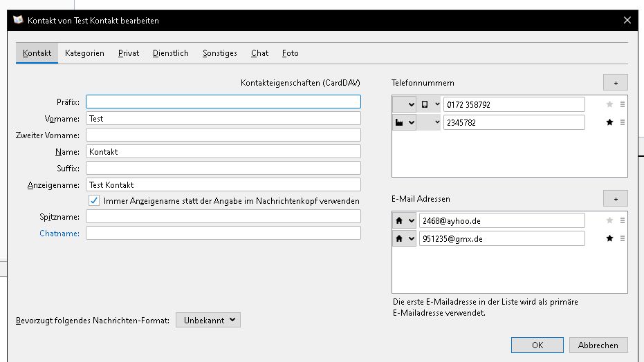The width and height of the screenshot is (644, 362).
Task: Toggle the preferred star of phone 2345782
Action: pyautogui.click(x=609, y=123)
